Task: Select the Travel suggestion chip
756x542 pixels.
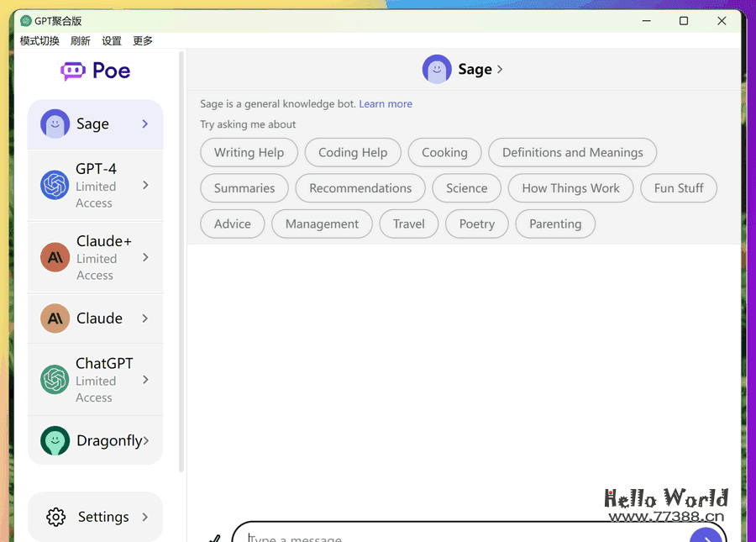Action: 409,224
